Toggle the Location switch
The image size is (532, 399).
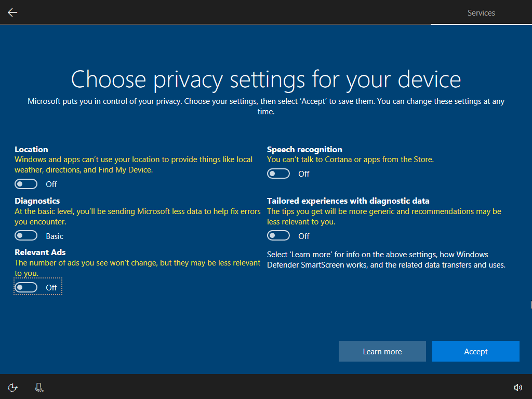[26, 184]
